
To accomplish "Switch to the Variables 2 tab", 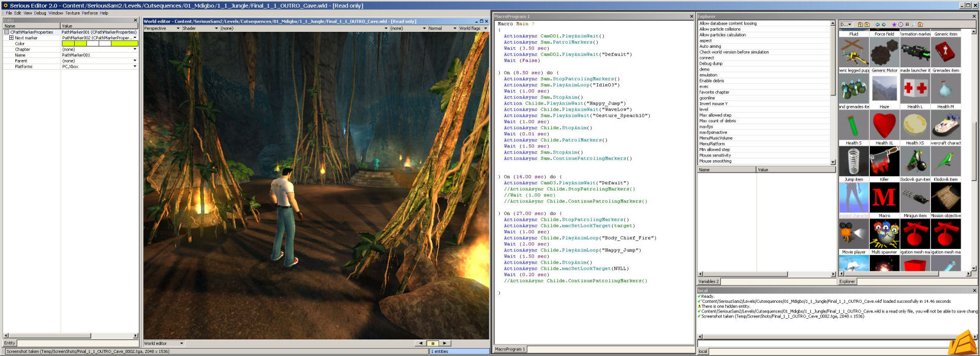I will [709, 281].
